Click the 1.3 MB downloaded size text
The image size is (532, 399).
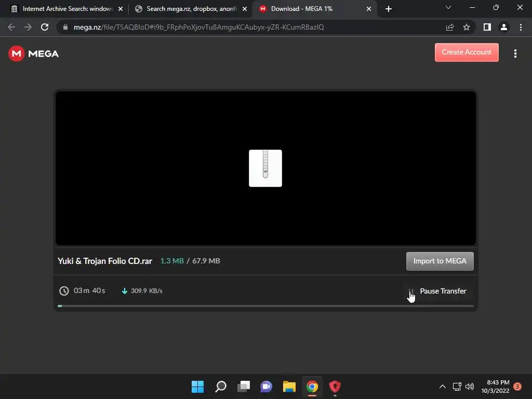pyautogui.click(x=172, y=261)
